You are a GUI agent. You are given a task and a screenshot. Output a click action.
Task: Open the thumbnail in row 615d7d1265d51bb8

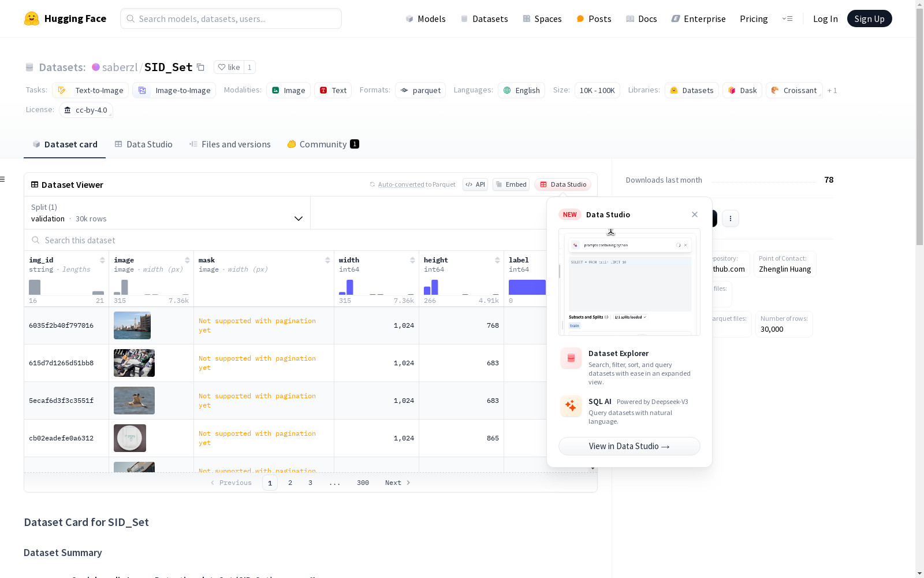coord(134,363)
